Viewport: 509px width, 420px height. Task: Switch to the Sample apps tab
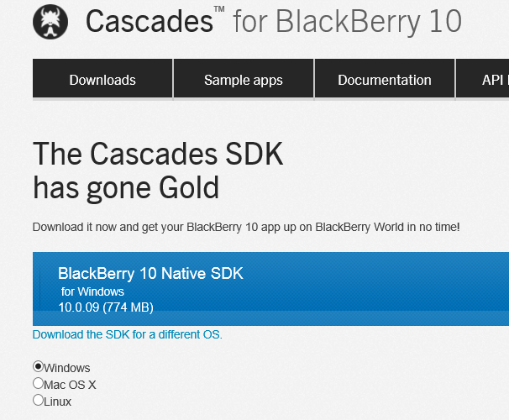point(244,78)
